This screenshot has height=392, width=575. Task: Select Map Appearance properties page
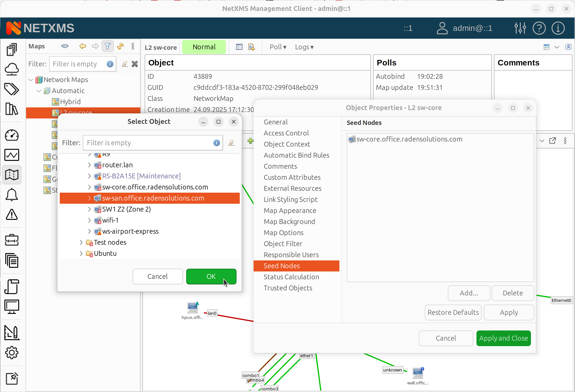pos(290,210)
